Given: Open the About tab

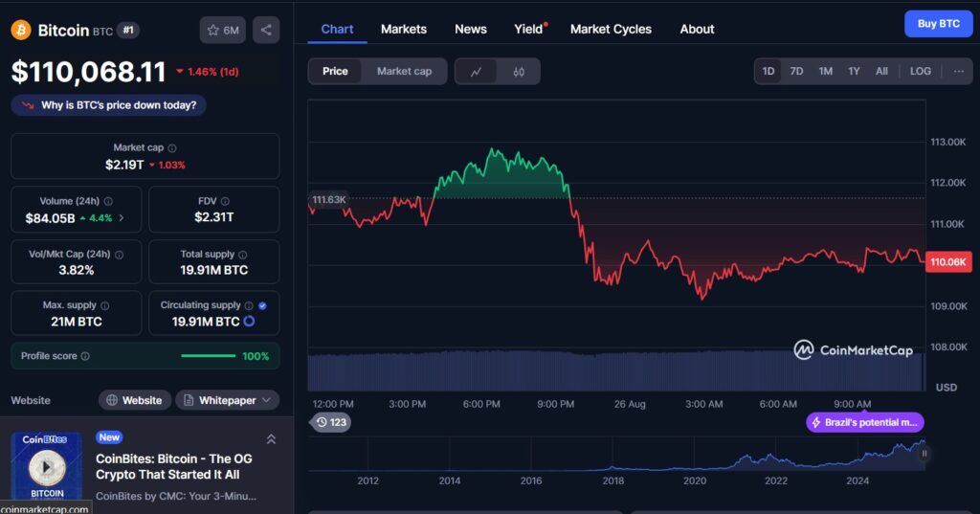Looking at the screenshot, I should tap(697, 30).
